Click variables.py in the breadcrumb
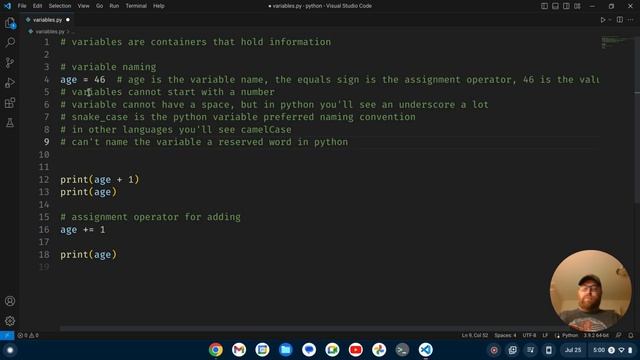The height and width of the screenshot is (360, 640). tap(50, 31)
